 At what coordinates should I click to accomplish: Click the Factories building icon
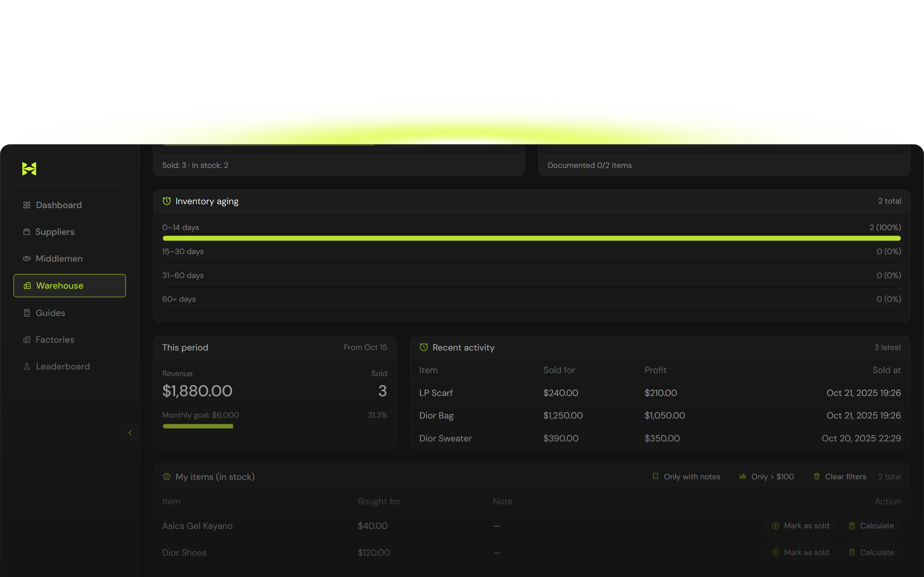pos(27,340)
